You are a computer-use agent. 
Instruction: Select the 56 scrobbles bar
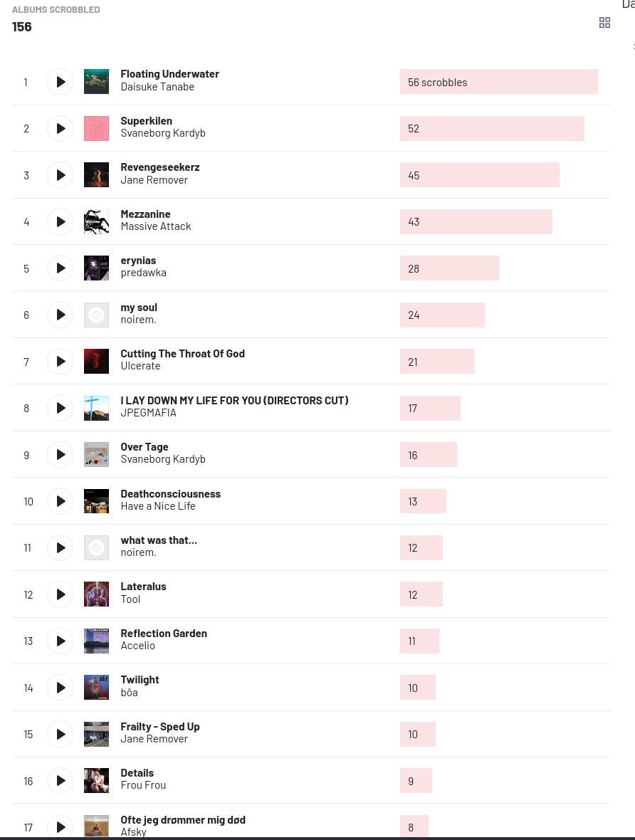(x=499, y=82)
